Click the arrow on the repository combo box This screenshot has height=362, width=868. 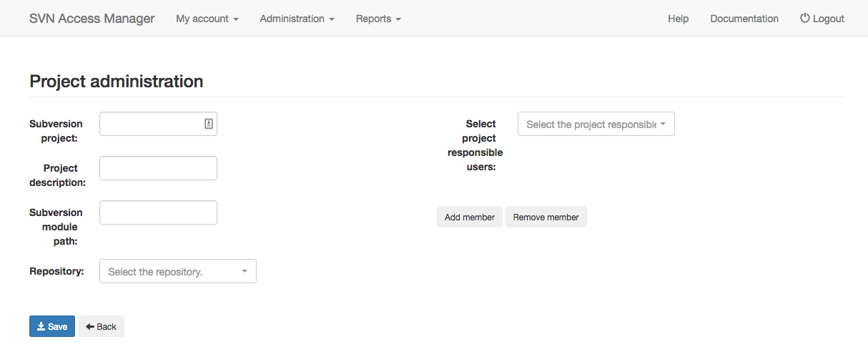tap(245, 271)
